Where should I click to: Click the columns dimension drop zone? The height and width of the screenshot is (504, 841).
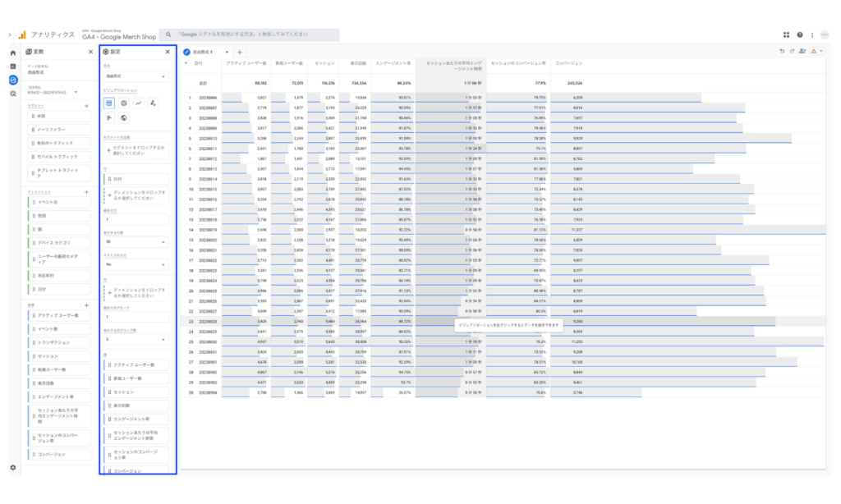(136, 293)
